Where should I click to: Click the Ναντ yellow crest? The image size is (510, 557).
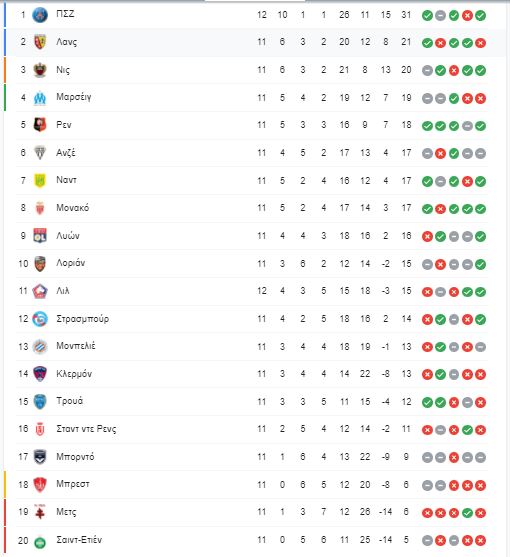[x=40, y=180]
